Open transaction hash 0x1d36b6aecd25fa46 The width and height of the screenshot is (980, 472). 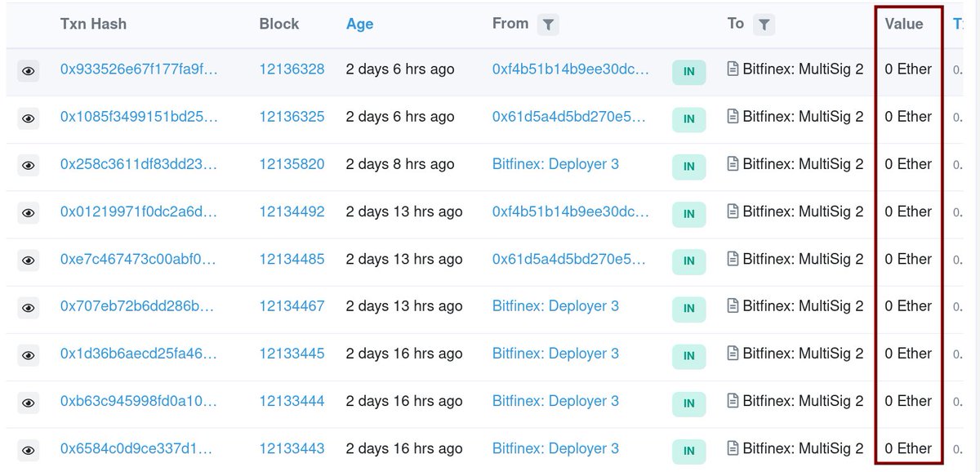[x=139, y=354]
